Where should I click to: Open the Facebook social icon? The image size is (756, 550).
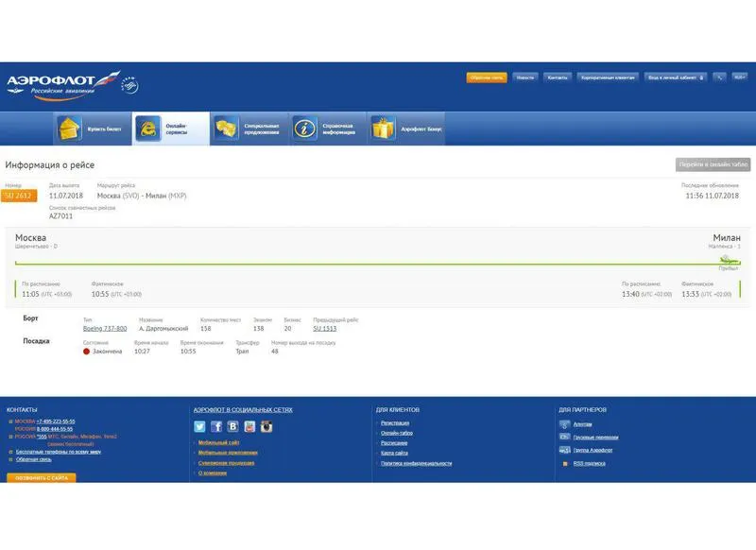216,426
